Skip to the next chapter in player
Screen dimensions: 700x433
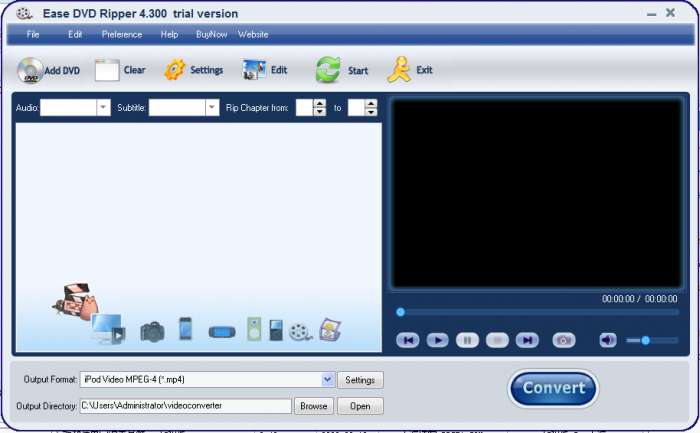point(527,340)
